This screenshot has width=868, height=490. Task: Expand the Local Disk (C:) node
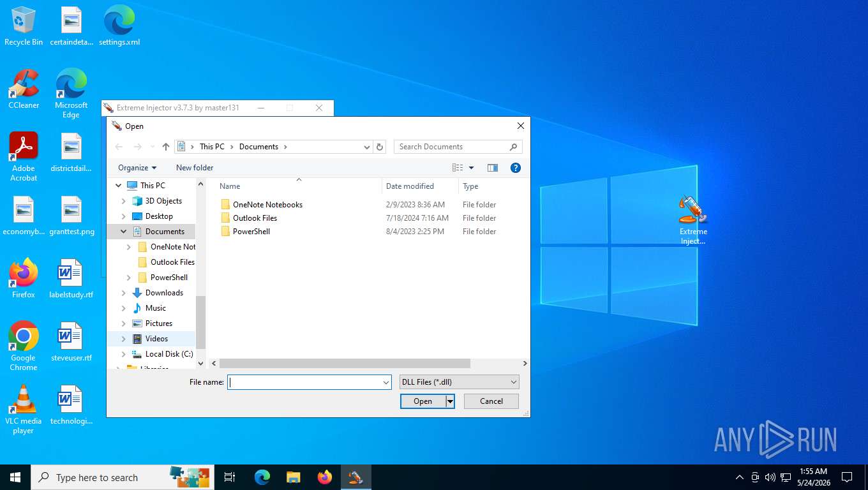pos(124,354)
